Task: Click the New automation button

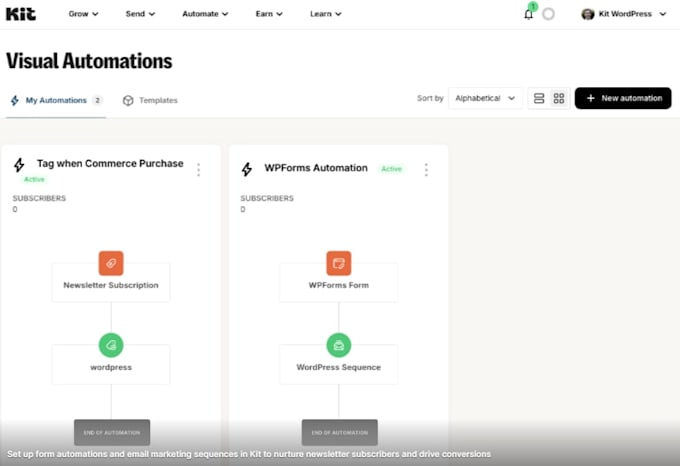Action: [x=623, y=98]
